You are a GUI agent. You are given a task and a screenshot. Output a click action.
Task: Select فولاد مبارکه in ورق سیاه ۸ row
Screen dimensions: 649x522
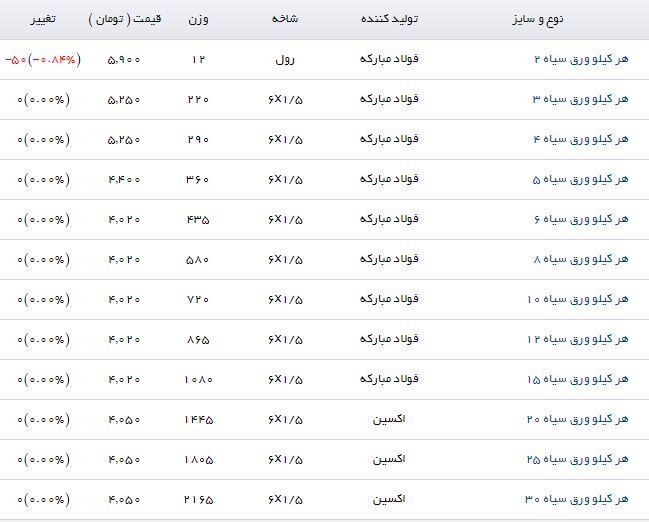[389, 259]
